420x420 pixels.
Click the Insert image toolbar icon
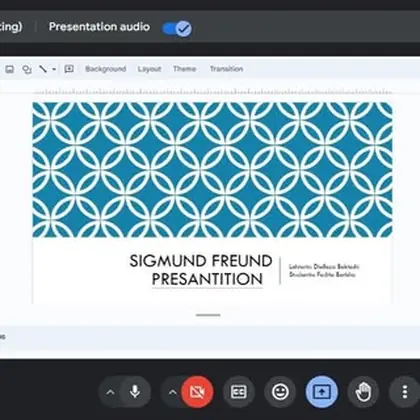pos(10,69)
